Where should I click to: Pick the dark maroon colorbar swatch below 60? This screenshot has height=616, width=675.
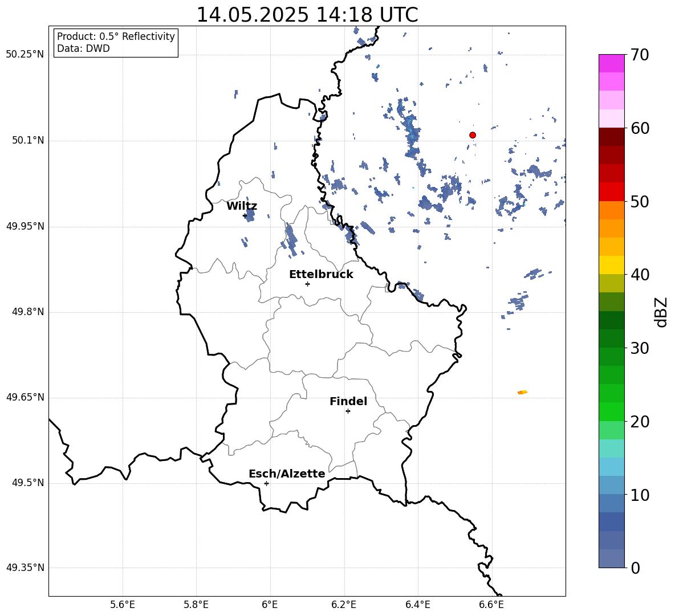coord(612,137)
